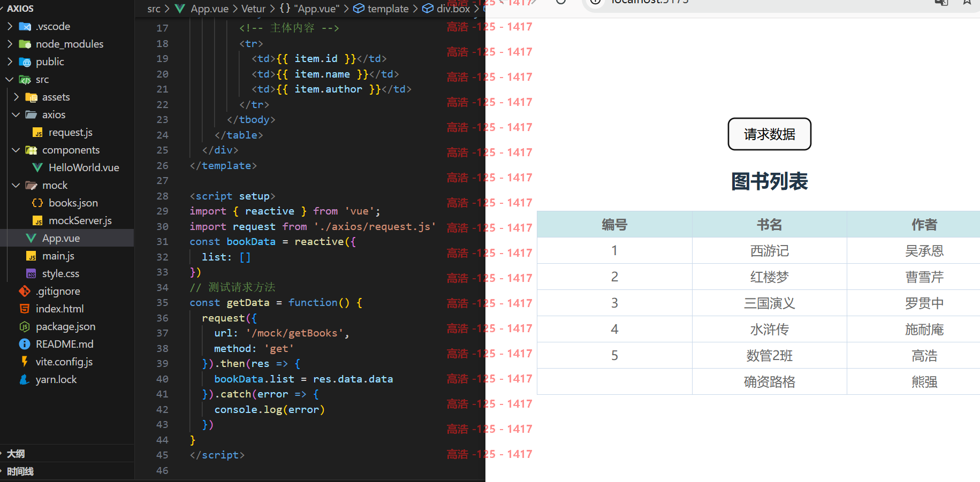Click the request.js JS file icon
The height and width of the screenshot is (482, 980).
click(37, 132)
